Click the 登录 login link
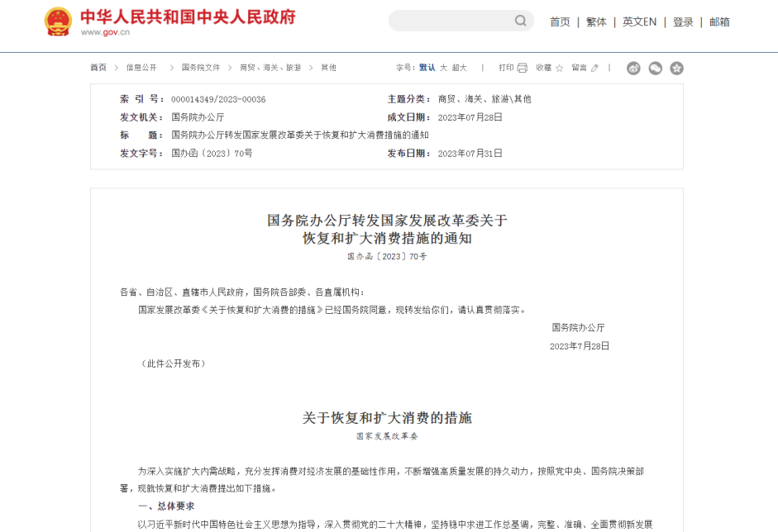The image size is (778, 532). [x=683, y=22]
